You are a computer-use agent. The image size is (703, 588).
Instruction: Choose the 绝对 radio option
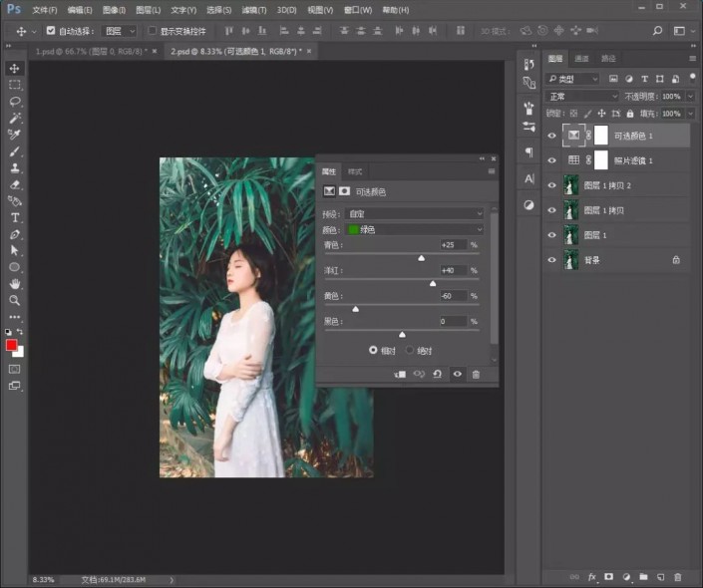point(409,350)
